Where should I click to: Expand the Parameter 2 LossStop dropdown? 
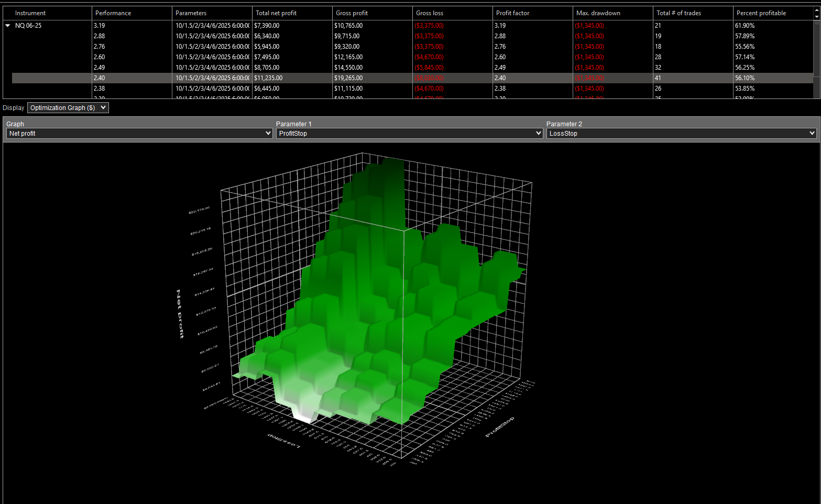(681, 134)
